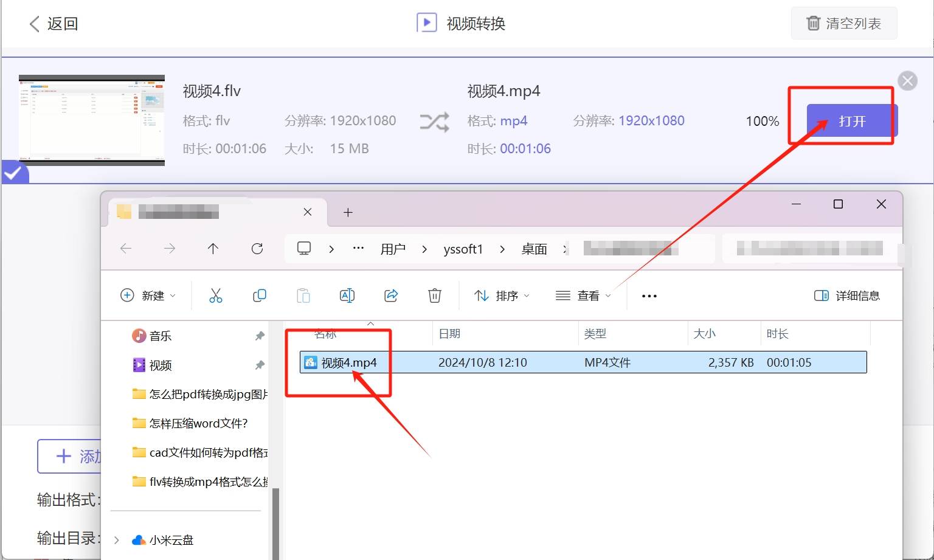The width and height of the screenshot is (934, 560).
Task: Click the computer icon in address bar
Action: point(304,248)
